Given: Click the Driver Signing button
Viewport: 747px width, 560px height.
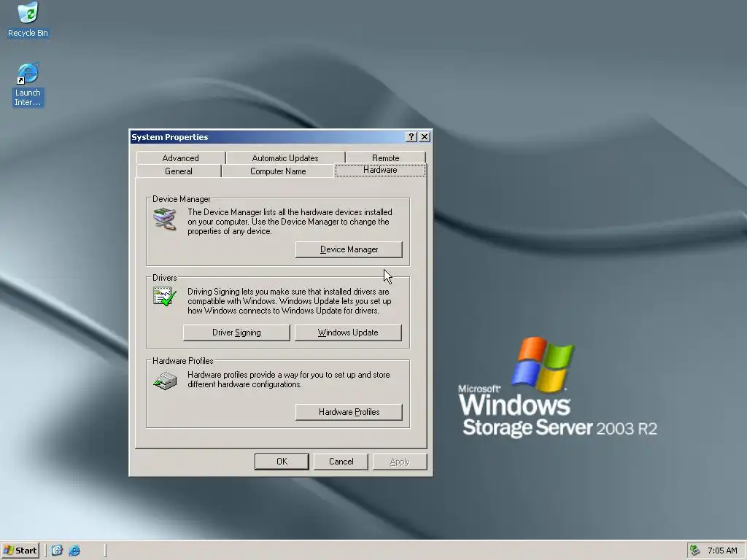Looking at the screenshot, I should (x=236, y=332).
